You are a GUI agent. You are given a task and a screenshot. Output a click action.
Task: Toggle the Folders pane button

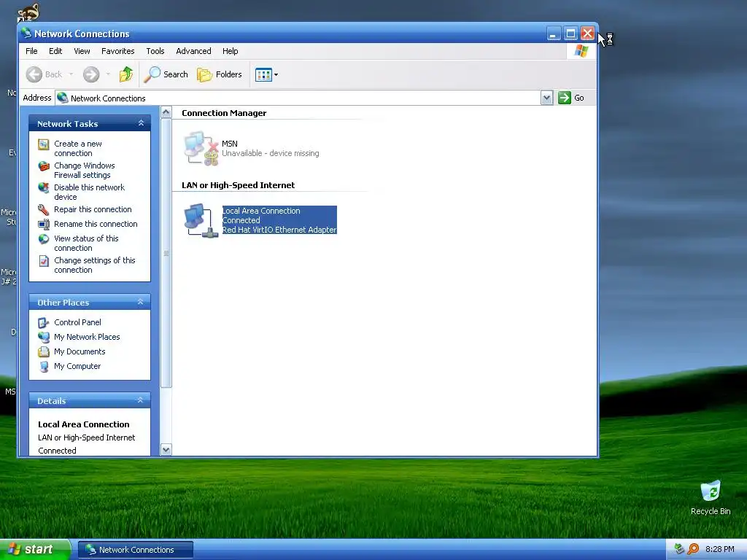[220, 74]
